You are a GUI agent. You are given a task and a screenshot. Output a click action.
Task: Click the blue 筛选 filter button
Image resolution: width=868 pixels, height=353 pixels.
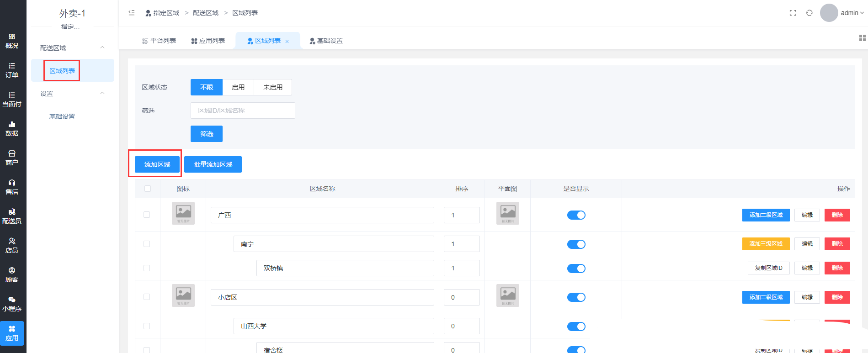coord(207,134)
